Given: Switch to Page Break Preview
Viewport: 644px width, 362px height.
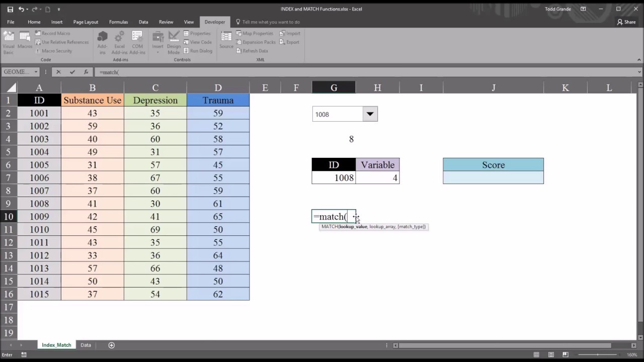Looking at the screenshot, I should click(x=566, y=355).
